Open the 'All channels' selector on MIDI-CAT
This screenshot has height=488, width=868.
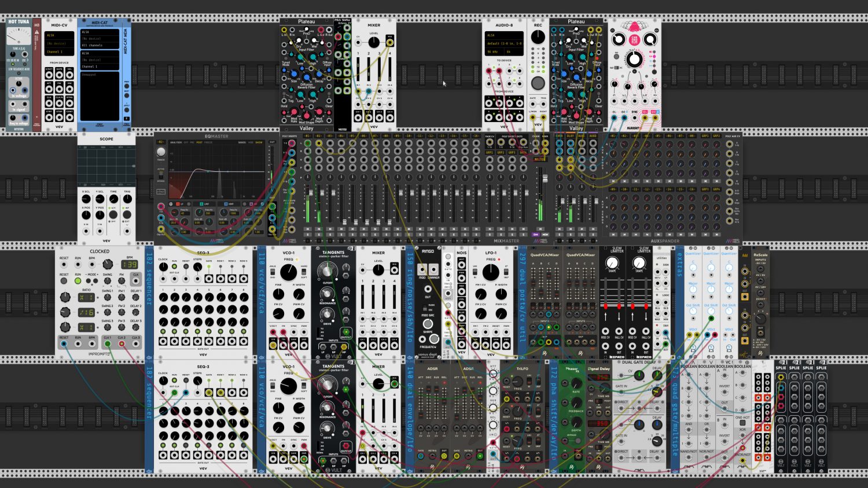[100, 45]
